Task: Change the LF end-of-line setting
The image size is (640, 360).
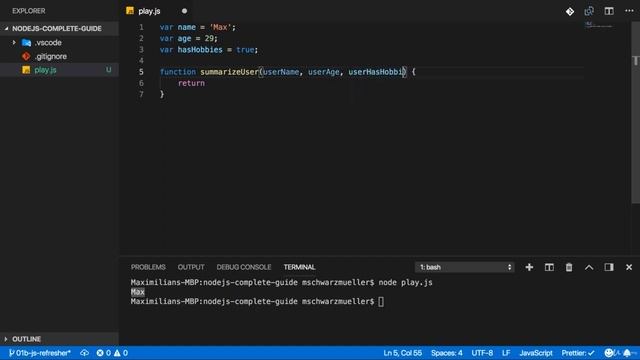Action: click(x=506, y=353)
